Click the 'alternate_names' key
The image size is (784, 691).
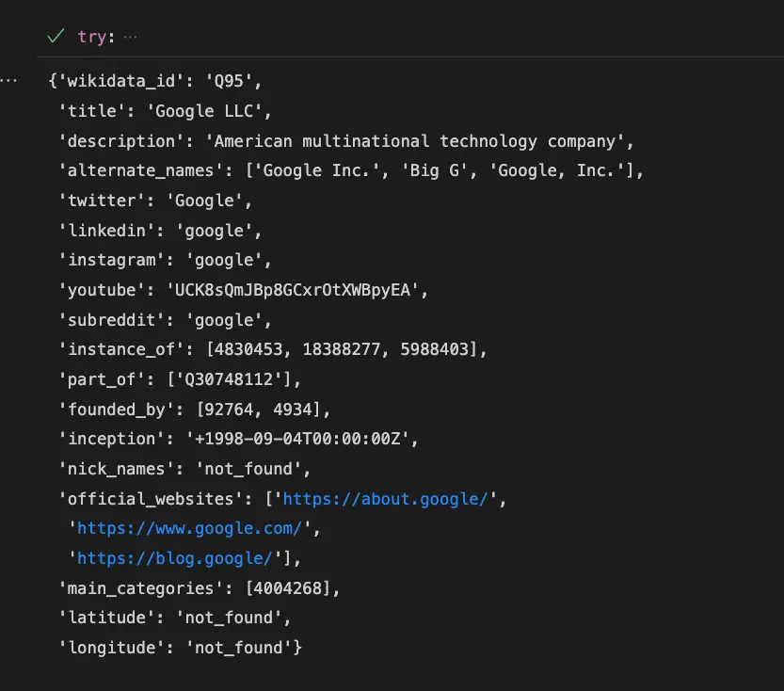140,171
